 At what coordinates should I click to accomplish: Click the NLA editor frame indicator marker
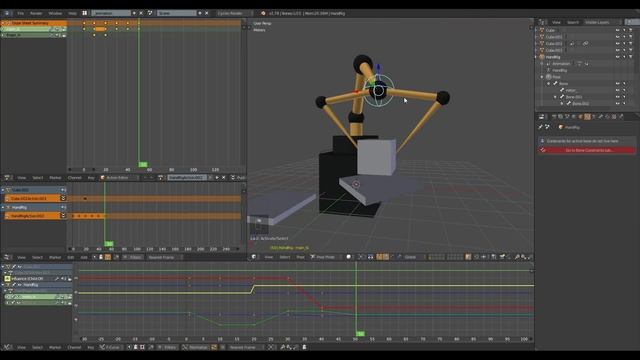[109, 244]
